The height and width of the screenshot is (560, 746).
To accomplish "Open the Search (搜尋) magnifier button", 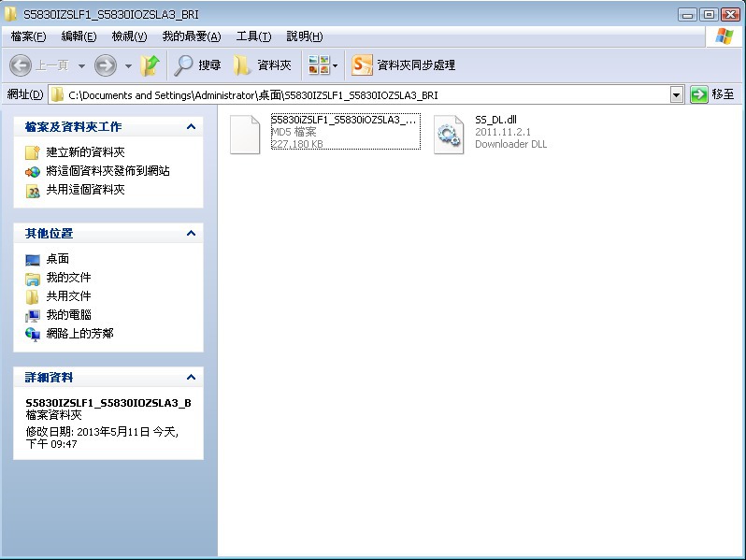I will click(197, 65).
